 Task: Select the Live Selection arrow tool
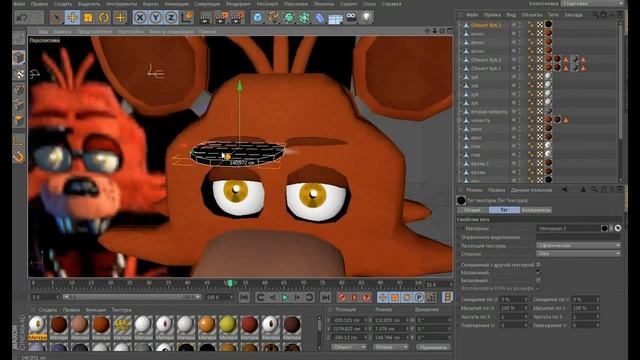[57, 18]
